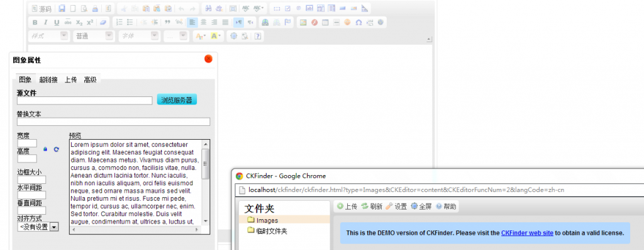Image resolution: width=644 pixels, height=250 pixels.
Task: Click the 浏览服务器 button
Action: coord(177,100)
